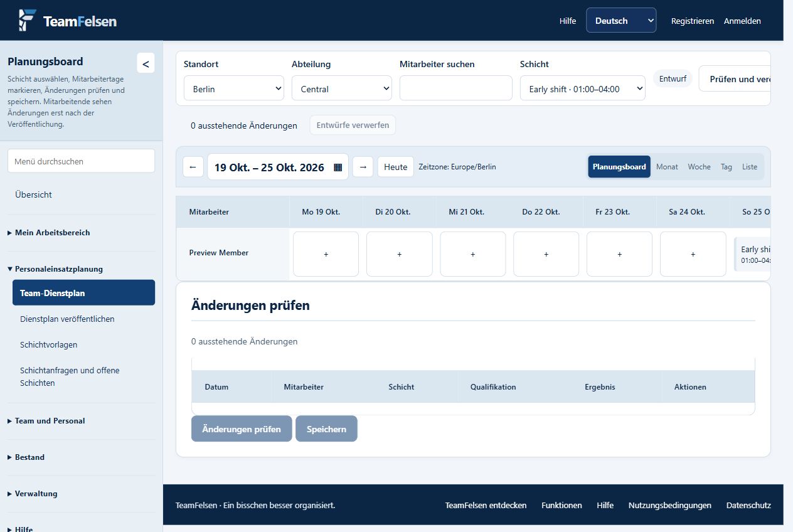
Task: Select Team-Dienstplan in sidebar
Action: pos(83,293)
